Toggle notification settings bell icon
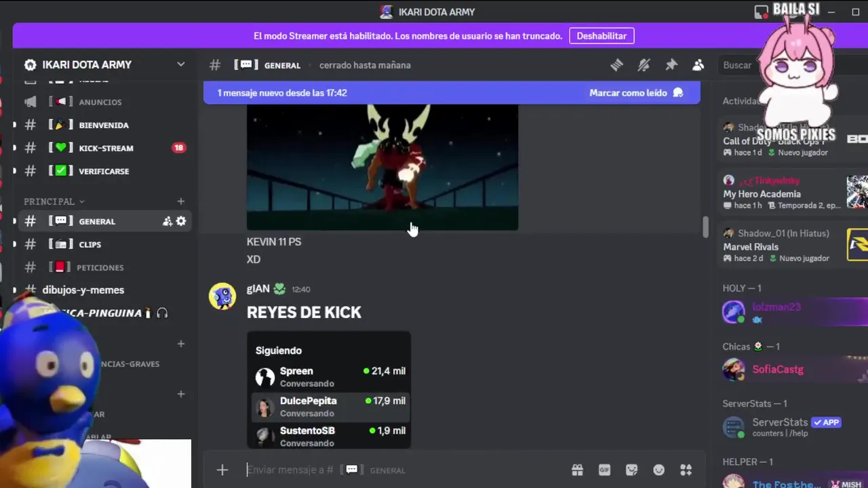This screenshot has width=868, height=488. pyautogui.click(x=644, y=65)
